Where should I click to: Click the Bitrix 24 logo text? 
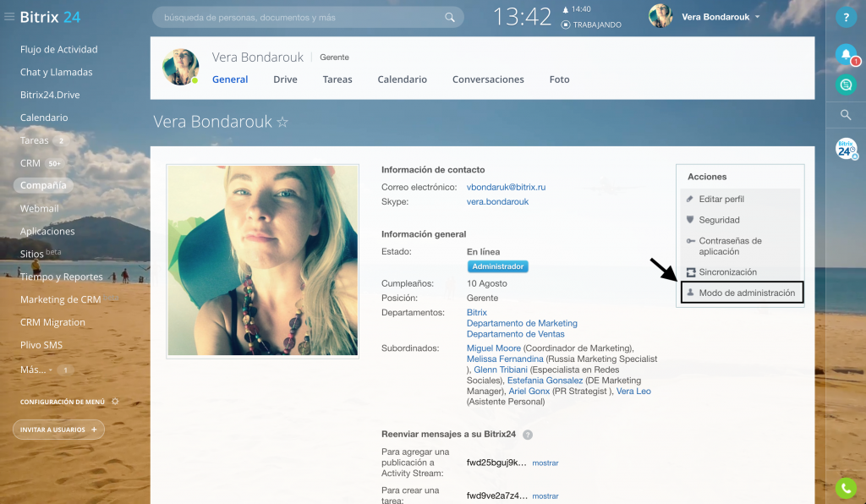(50, 17)
